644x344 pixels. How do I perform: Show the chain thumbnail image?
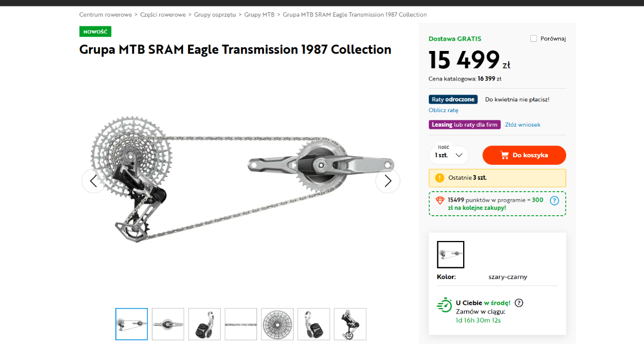click(x=241, y=324)
